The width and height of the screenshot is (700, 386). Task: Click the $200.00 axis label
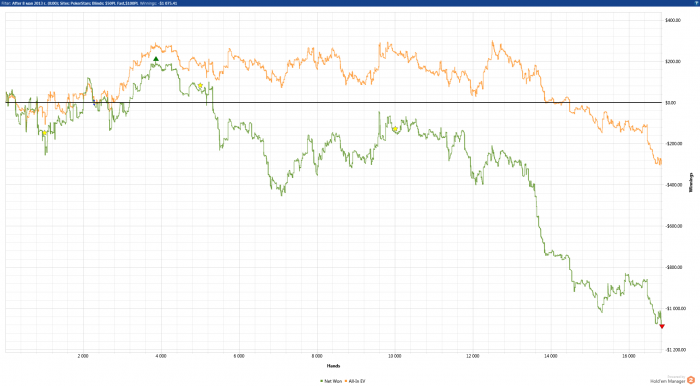pos(673,62)
